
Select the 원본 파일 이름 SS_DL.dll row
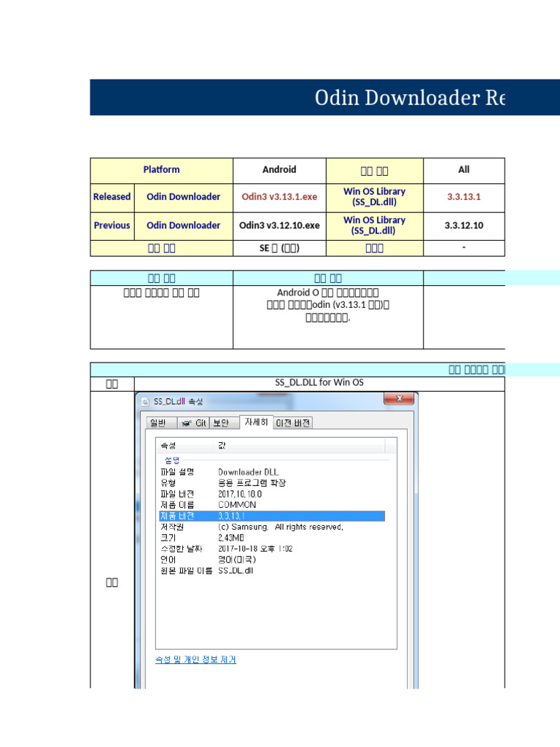pyautogui.click(x=272, y=570)
